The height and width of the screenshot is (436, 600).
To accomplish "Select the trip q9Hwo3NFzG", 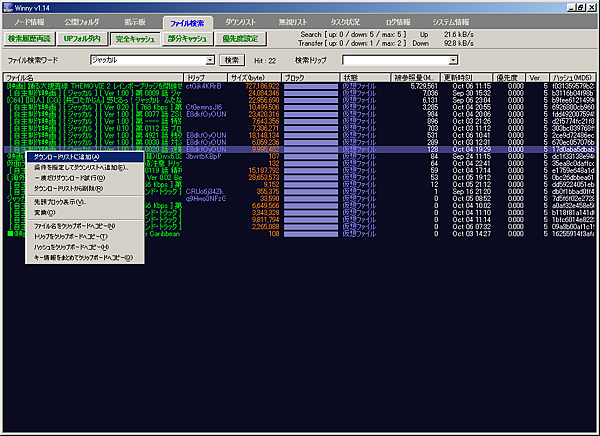I will 205,198.
